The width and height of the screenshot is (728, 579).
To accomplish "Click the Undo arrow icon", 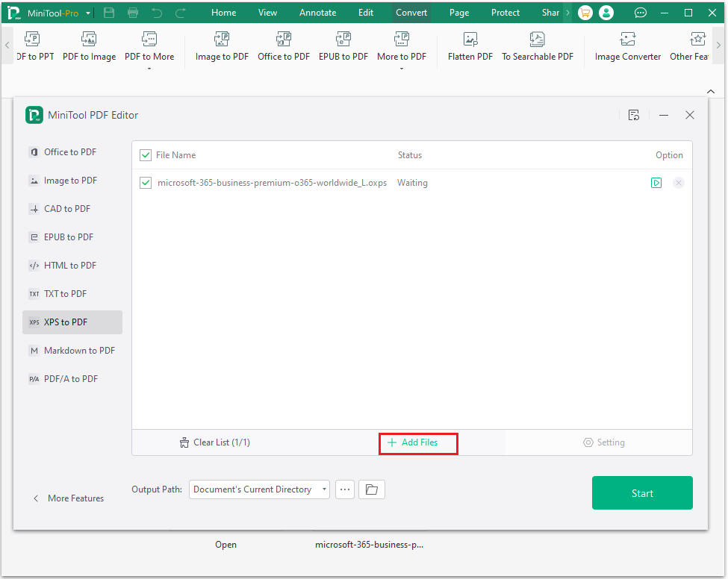I will 157,13.
